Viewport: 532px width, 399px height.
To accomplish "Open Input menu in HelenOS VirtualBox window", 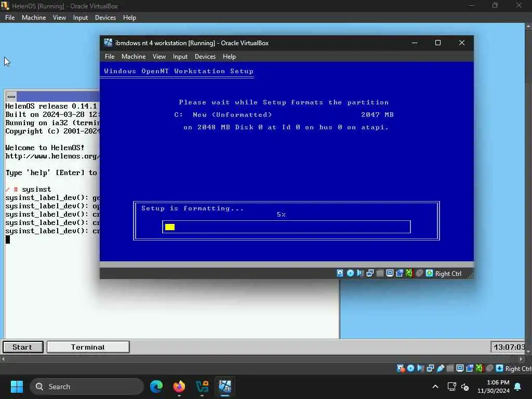I will [x=81, y=18].
